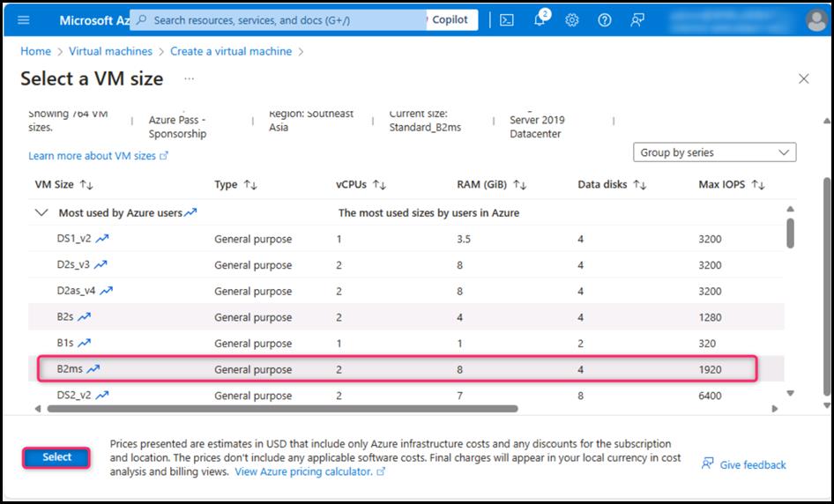Image resolution: width=834 pixels, height=504 pixels.
Task: Go to Virtual machines breadcrumb
Action: [110, 51]
